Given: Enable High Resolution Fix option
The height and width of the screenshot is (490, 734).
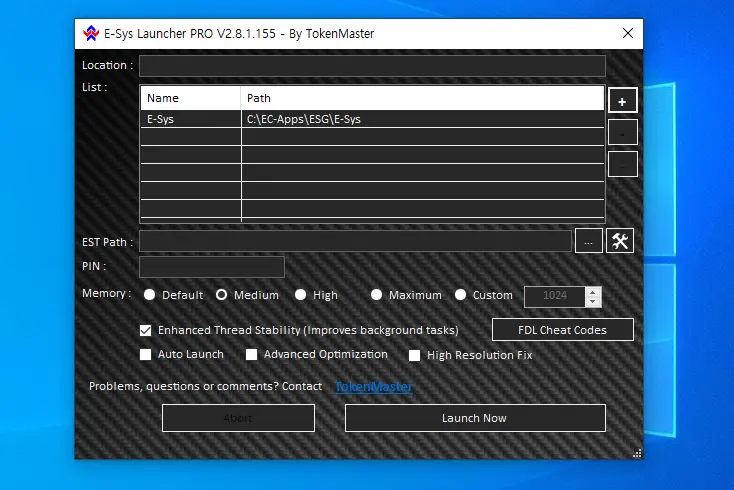Looking at the screenshot, I should 415,355.
